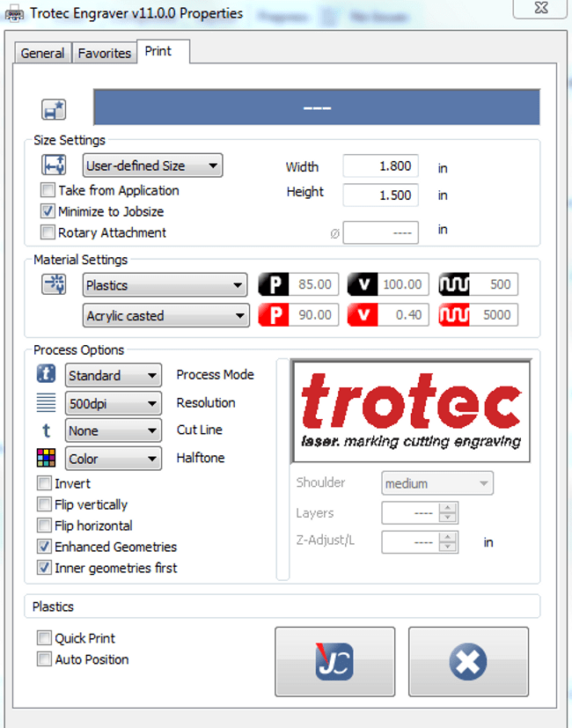The image size is (572, 728).
Task: Click the rotary diameter input field
Action: click(x=381, y=232)
